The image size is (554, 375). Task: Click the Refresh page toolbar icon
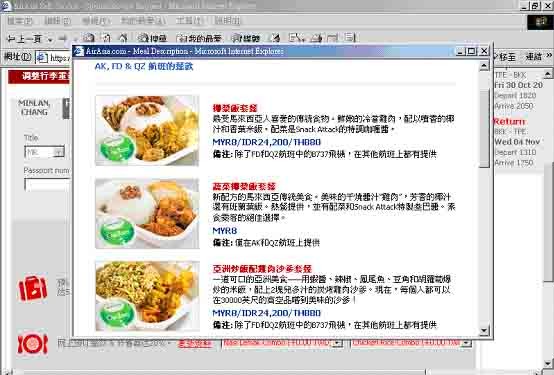tap(106, 38)
